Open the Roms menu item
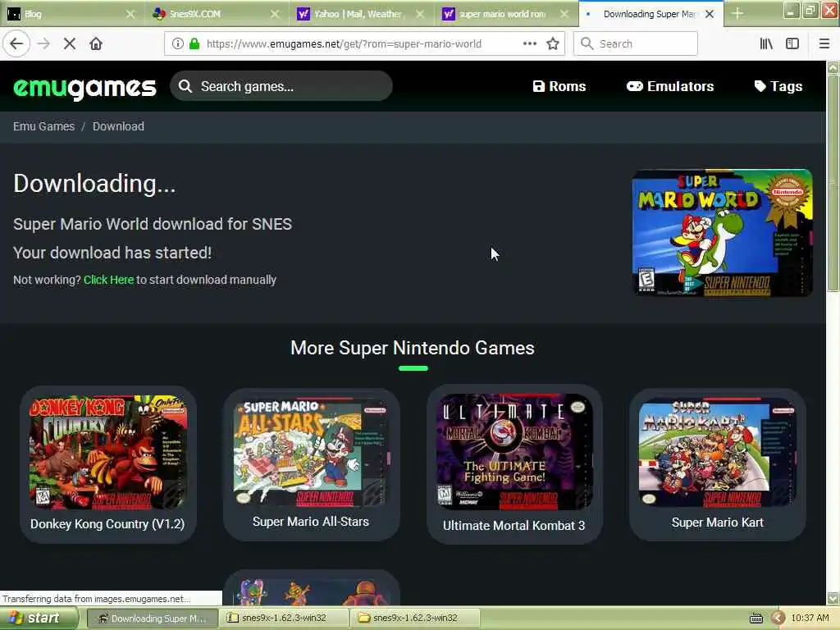 click(x=559, y=86)
